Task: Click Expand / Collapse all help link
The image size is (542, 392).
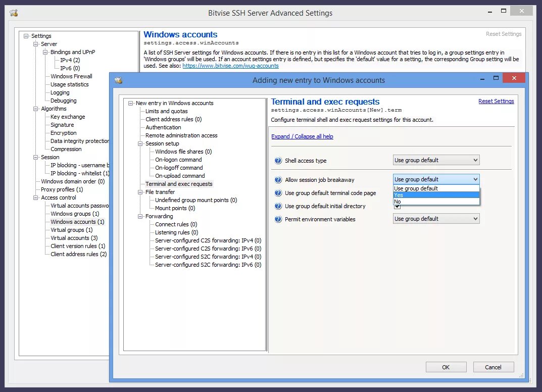Action: pos(302,136)
